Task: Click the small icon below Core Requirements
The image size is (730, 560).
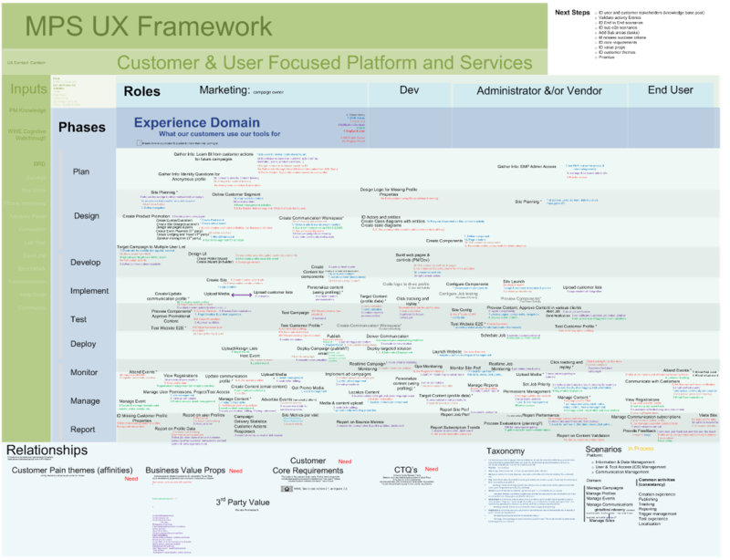Action: pos(287,488)
